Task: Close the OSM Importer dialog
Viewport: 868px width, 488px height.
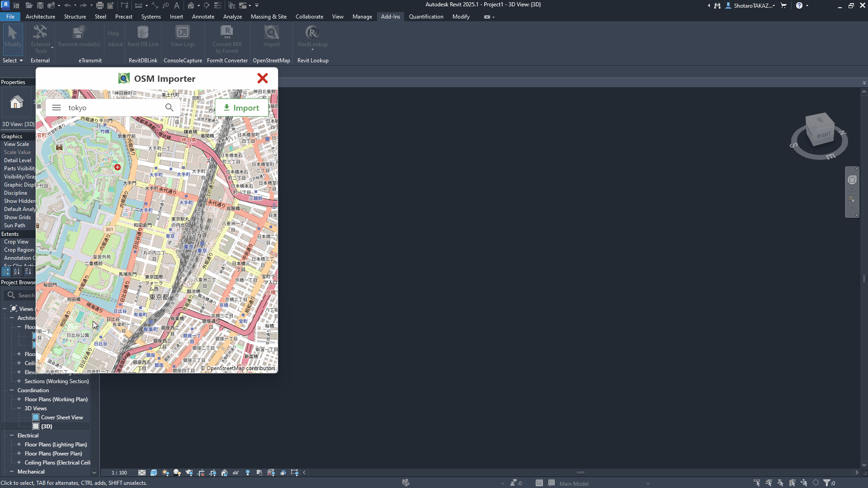Action: [x=262, y=78]
